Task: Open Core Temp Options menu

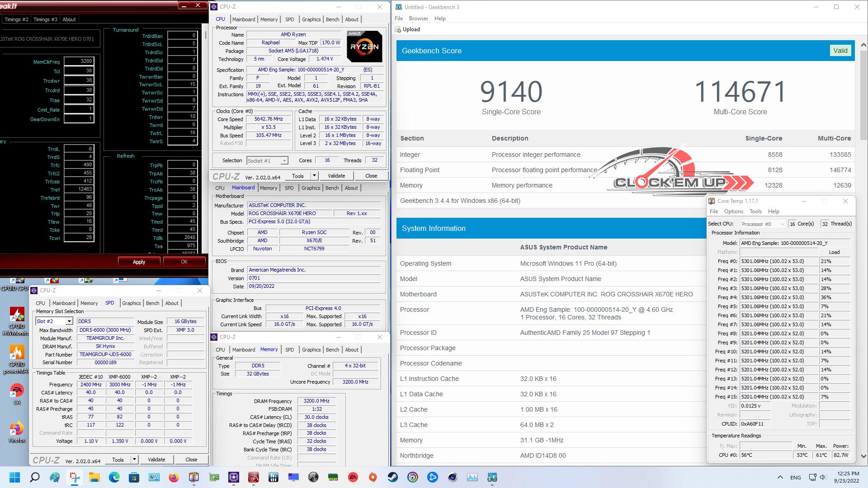Action: (734, 211)
